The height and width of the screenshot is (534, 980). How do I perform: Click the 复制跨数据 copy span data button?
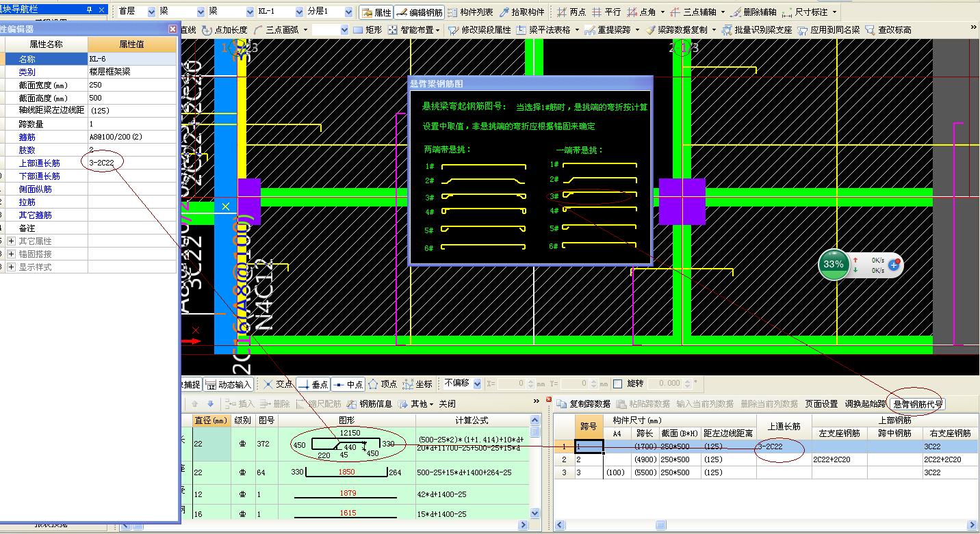point(583,404)
